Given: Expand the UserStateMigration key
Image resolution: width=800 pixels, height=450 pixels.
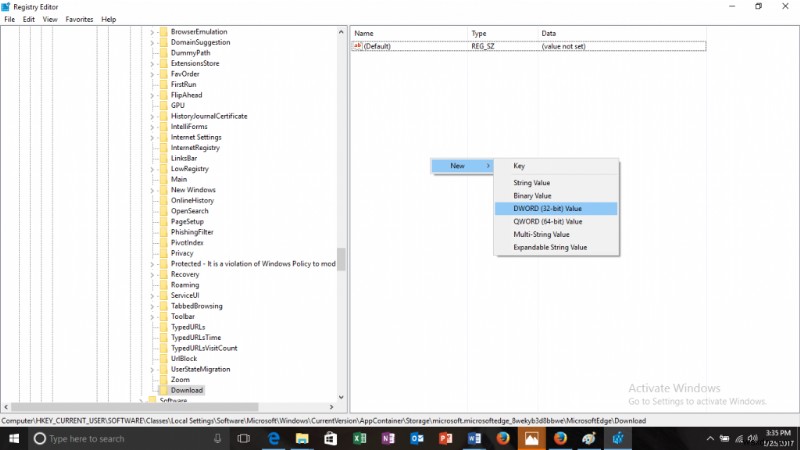Looking at the screenshot, I should click(x=152, y=370).
